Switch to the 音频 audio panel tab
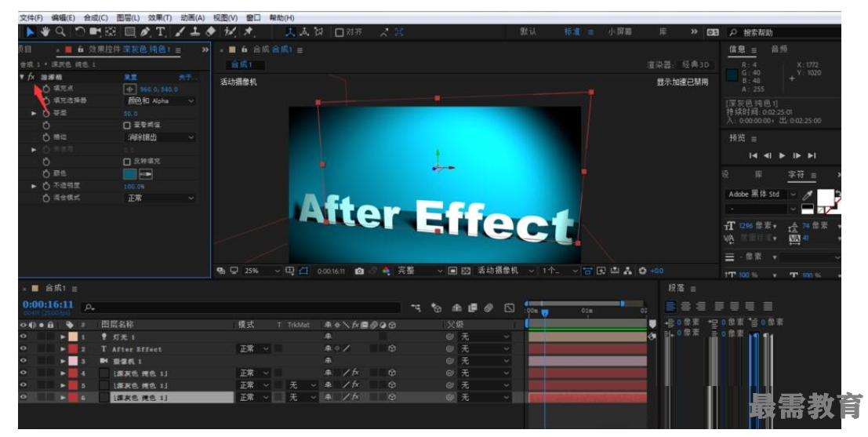This screenshot has height=437, width=868. click(779, 49)
